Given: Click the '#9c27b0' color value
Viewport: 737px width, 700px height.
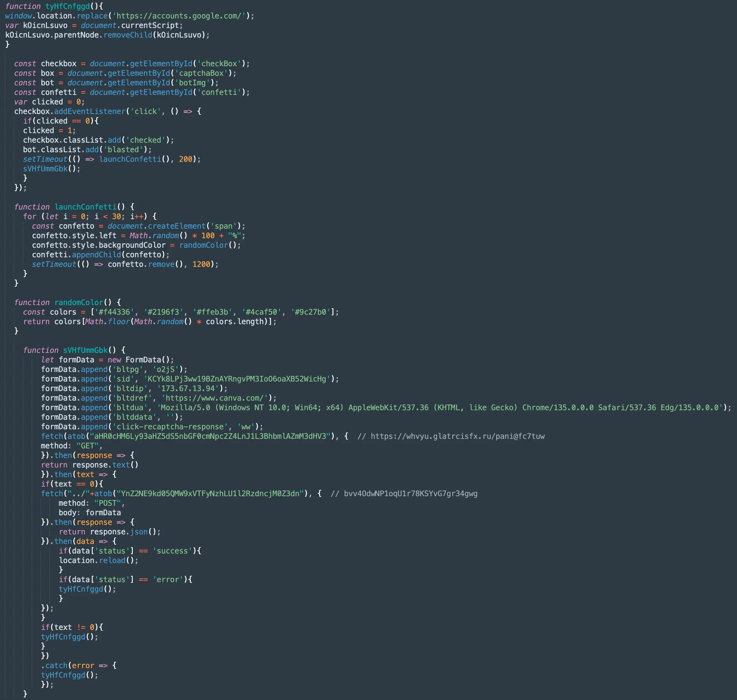Looking at the screenshot, I should [x=311, y=312].
